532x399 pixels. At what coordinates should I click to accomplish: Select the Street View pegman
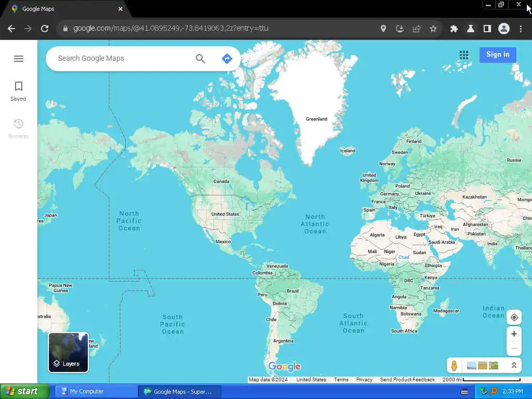coord(454,366)
